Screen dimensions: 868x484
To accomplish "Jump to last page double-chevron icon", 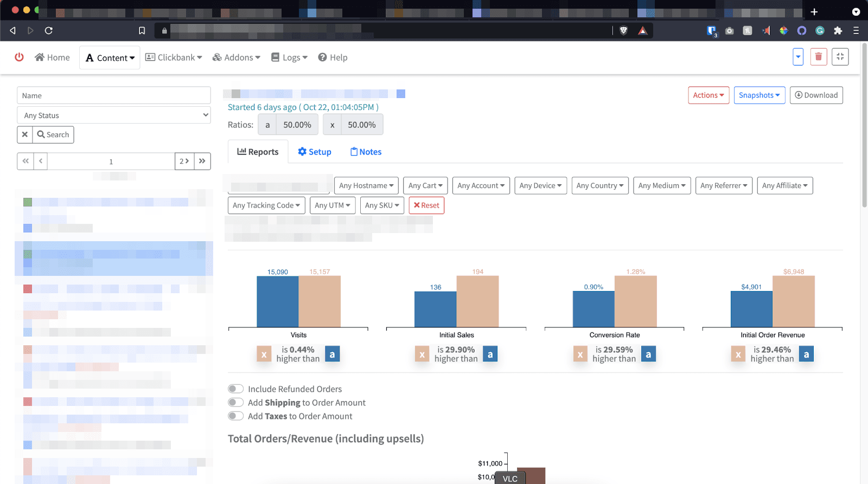I will click(202, 161).
